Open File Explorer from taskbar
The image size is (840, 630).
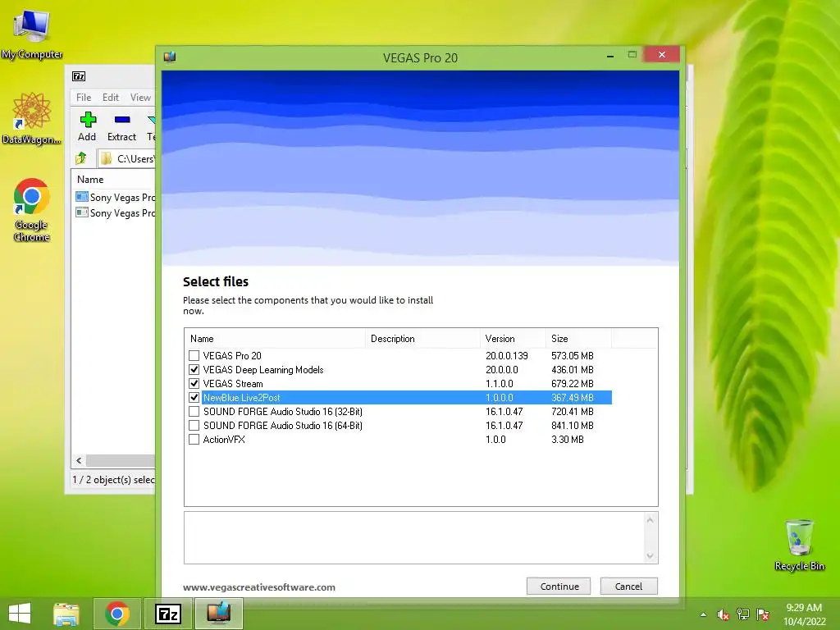[66, 614]
